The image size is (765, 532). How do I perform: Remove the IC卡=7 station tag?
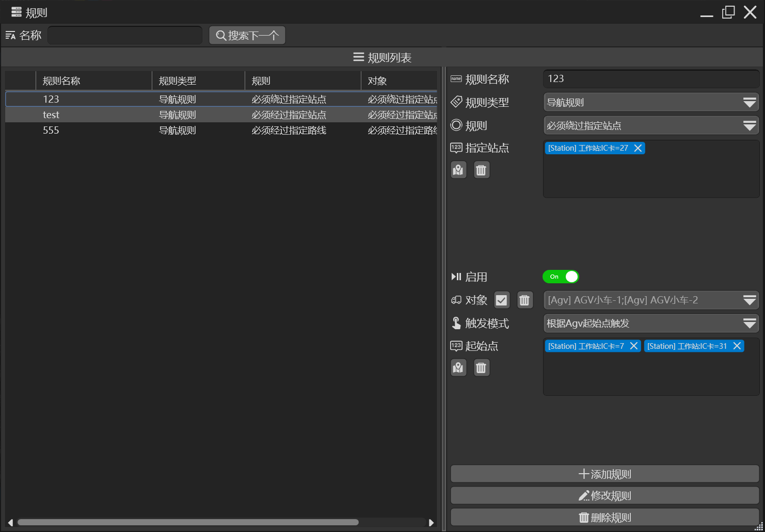pyautogui.click(x=634, y=346)
